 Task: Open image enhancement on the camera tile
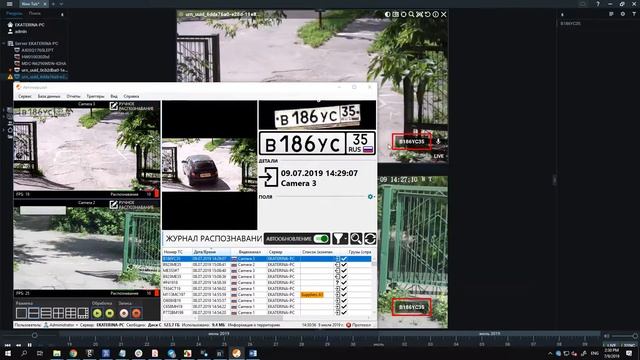387,14
